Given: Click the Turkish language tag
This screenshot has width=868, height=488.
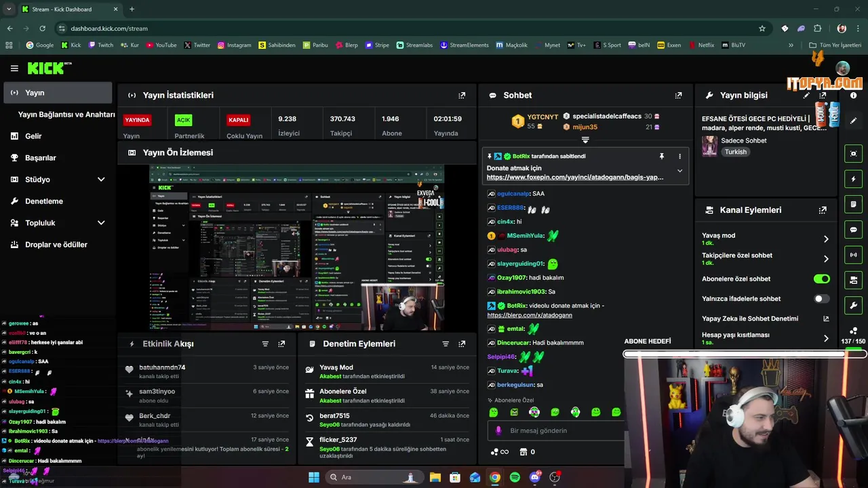Looking at the screenshot, I should [x=735, y=152].
